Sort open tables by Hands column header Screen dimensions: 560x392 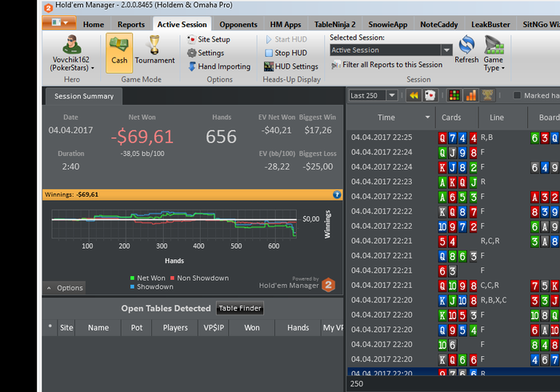298,328
